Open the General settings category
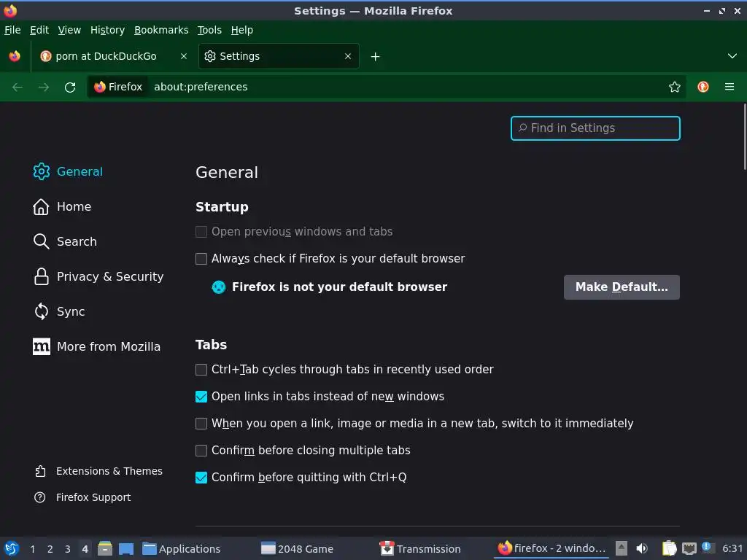Viewport: 747px width, 560px height. 68,171
